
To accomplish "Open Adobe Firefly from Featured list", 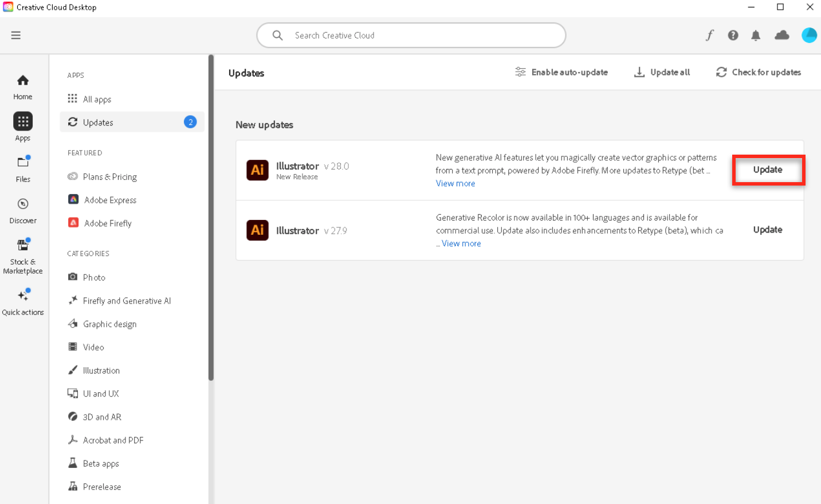I will (108, 223).
